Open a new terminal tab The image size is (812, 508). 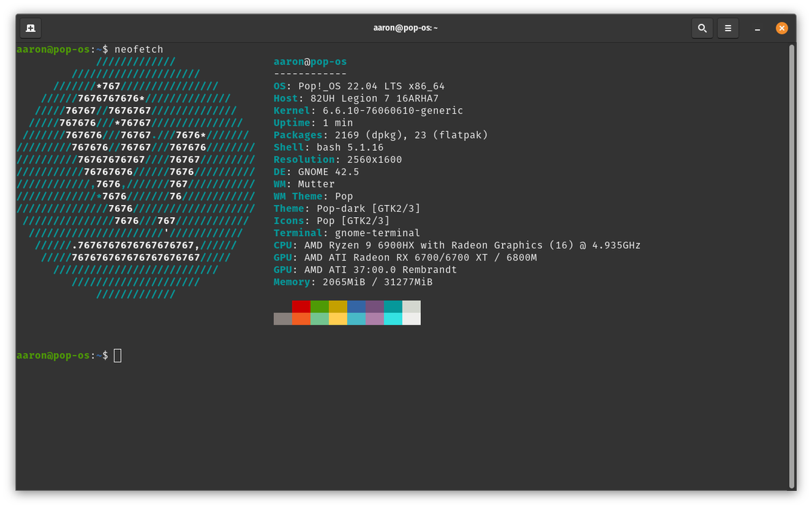coord(31,28)
